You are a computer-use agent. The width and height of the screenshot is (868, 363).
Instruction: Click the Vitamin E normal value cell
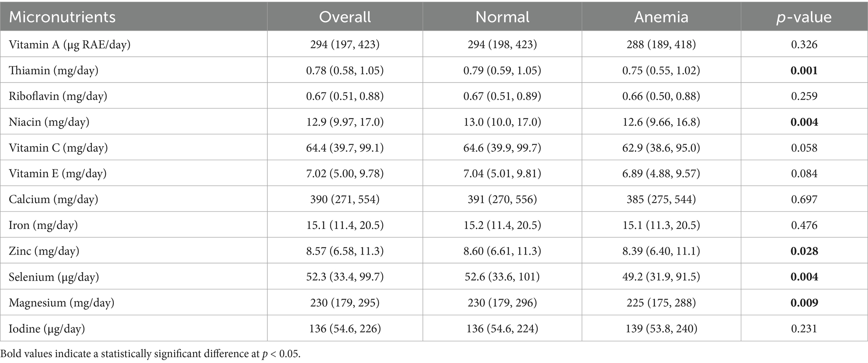tap(502, 174)
